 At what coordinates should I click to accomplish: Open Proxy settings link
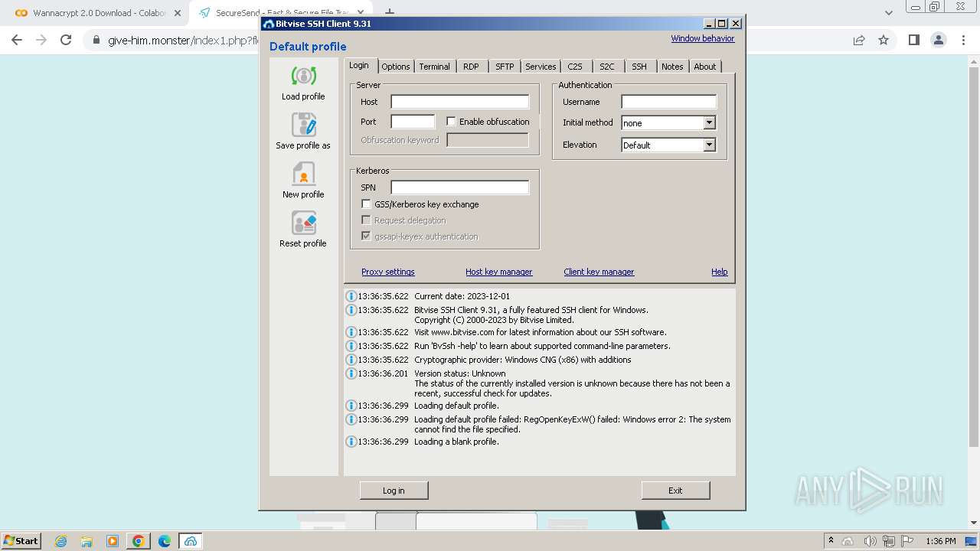click(388, 272)
